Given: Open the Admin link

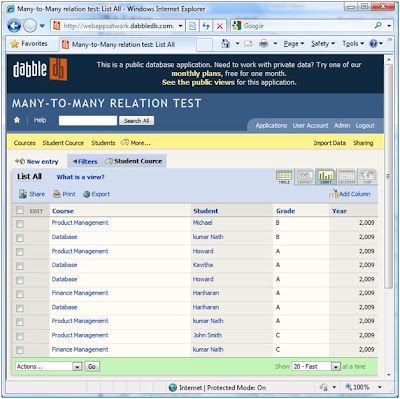Looking at the screenshot, I should pyautogui.click(x=342, y=126).
